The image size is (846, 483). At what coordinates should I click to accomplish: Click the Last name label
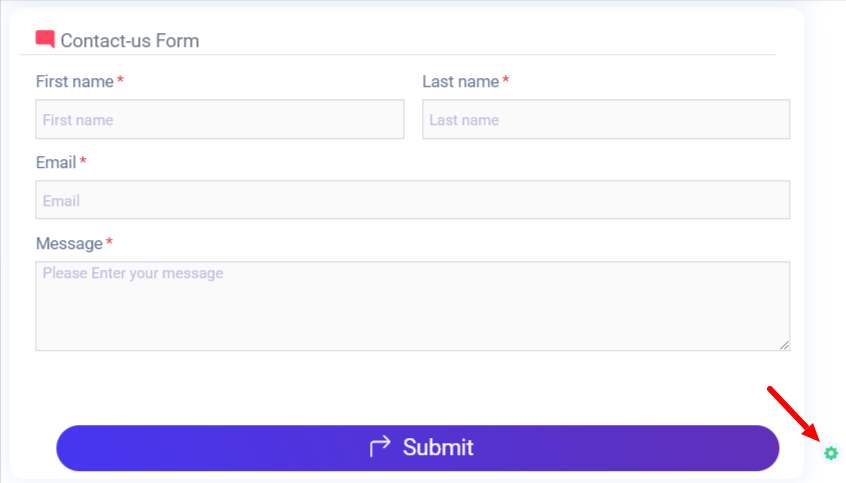click(x=460, y=81)
